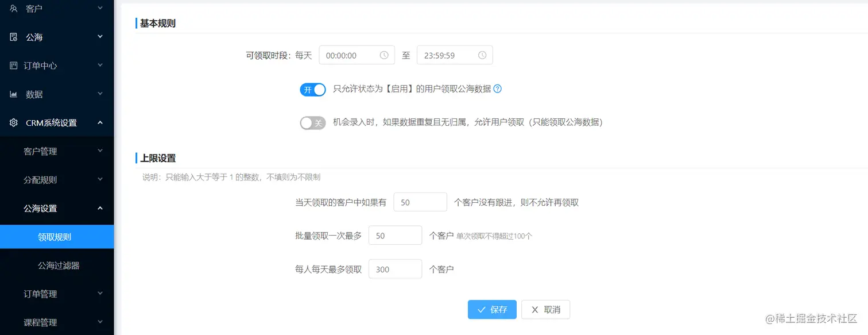The height and width of the screenshot is (335, 868).
Task: Click the CRM系统设置 gear icon
Action: click(14, 122)
